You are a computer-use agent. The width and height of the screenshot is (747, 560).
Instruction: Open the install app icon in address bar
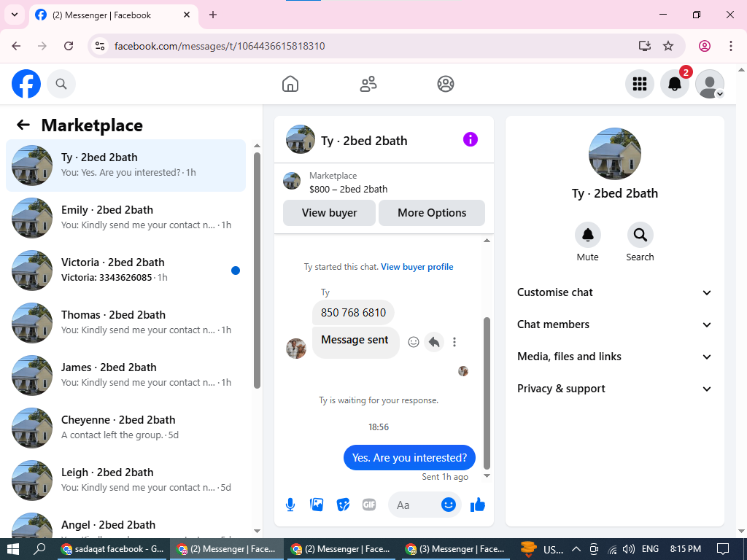click(645, 46)
